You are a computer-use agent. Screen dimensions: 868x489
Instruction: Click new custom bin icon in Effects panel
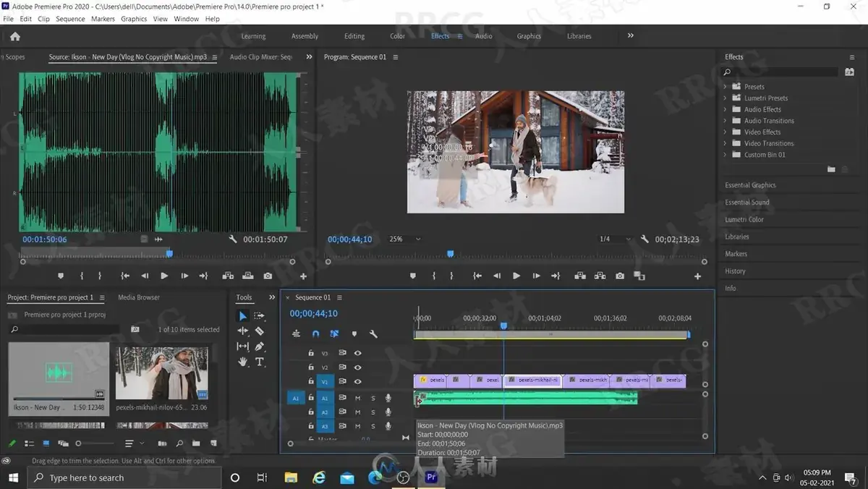[x=831, y=169]
